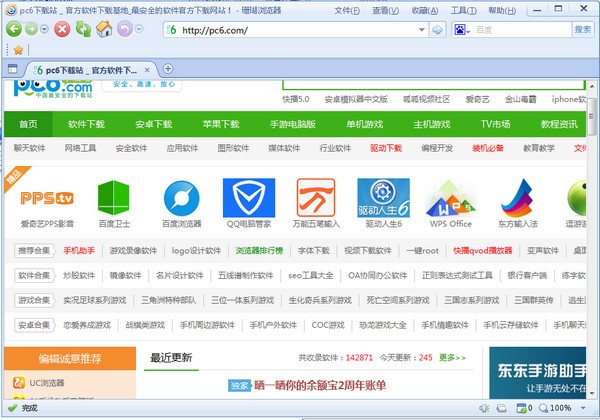Viewport: 600px width, 420px height.
Task: Click the 首页 navigation tab
Action: pyautogui.click(x=28, y=124)
